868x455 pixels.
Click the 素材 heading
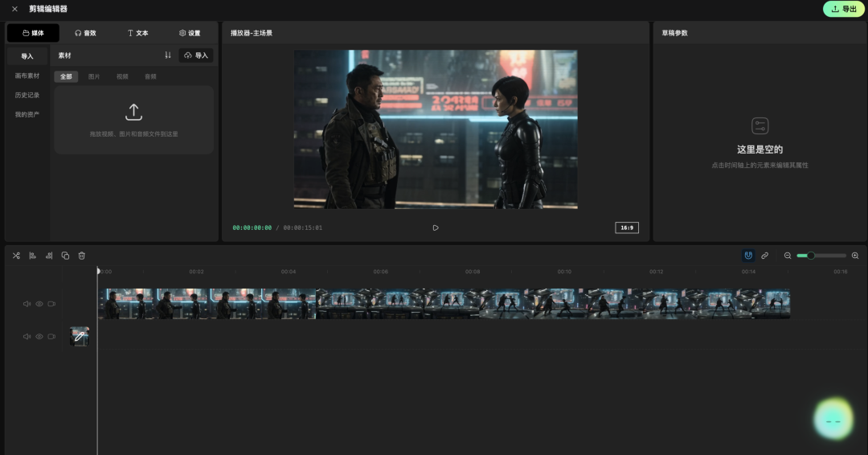click(x=65, y=55)
